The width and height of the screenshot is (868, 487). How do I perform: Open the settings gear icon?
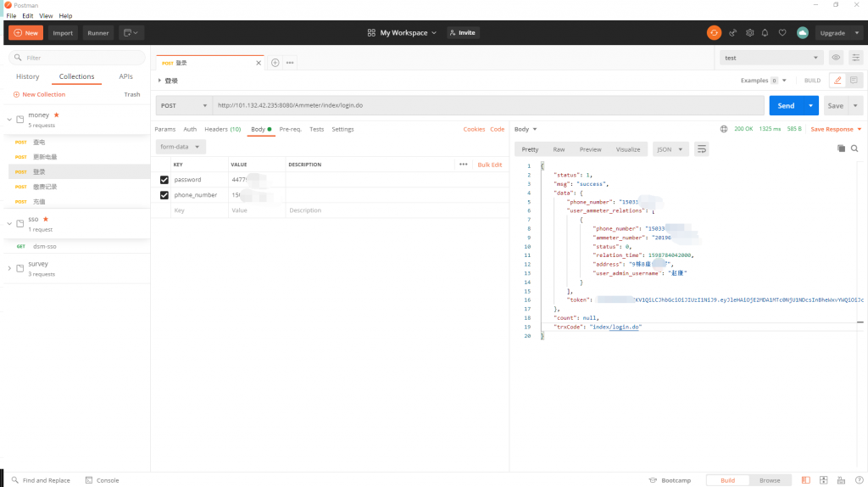pos(749,32)
